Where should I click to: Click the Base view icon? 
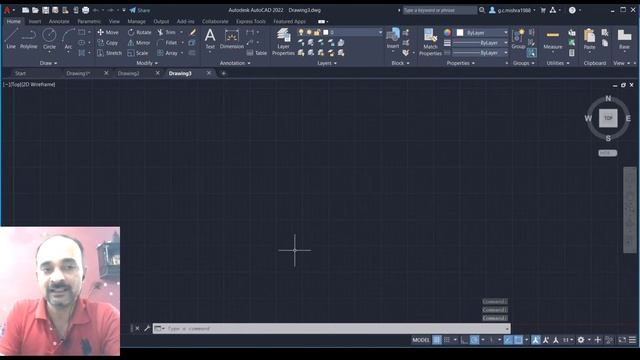pyautogui.click(x=624, y=40)
